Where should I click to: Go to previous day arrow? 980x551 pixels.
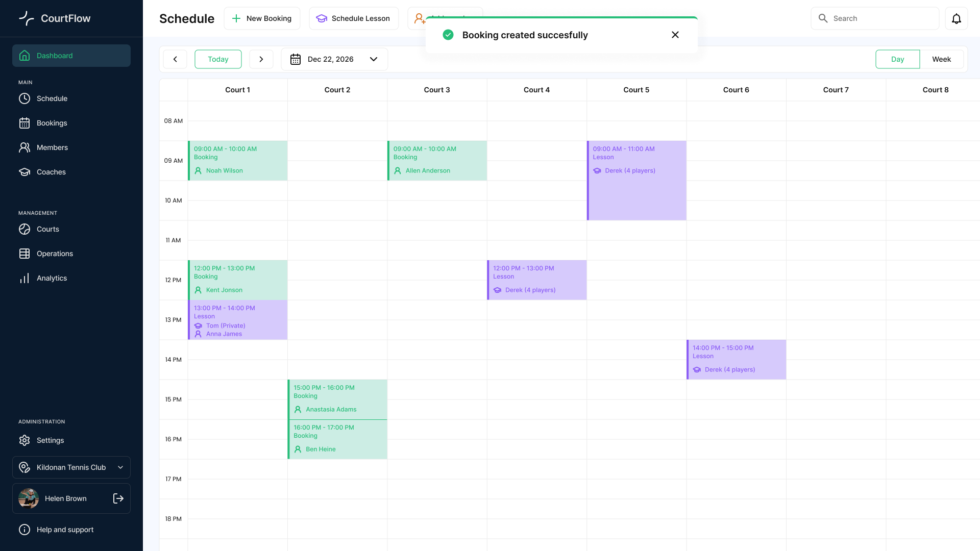tap(175, 59)
